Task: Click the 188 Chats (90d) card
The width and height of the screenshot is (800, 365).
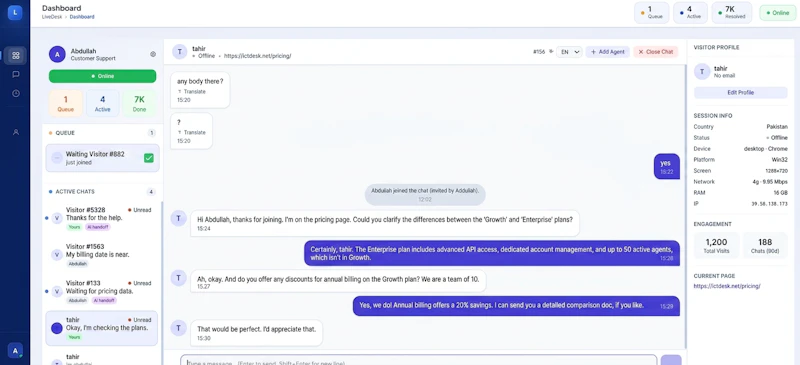Action: (x=765, y=245)
